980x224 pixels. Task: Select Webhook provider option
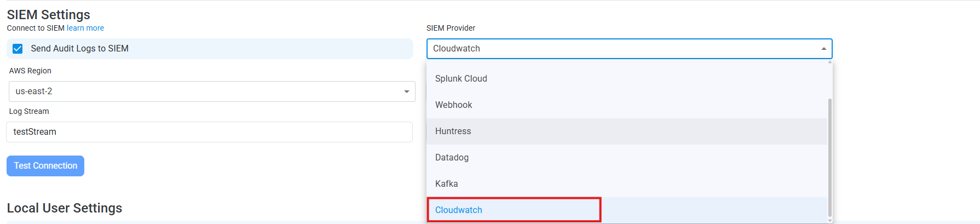(x=627, y=105)
